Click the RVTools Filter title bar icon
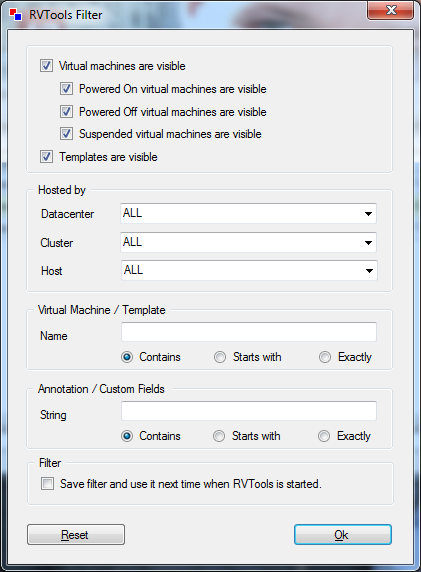This screenshot has width=421, height=572. coord(16,15)
